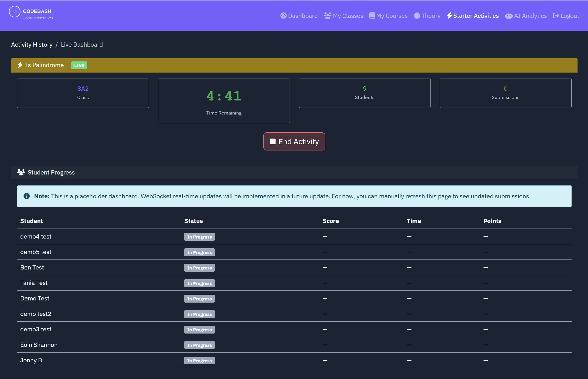Click the Starter Activities lightning icon
The width and height of the screenshot is (588, 379).
coord(449,16)
